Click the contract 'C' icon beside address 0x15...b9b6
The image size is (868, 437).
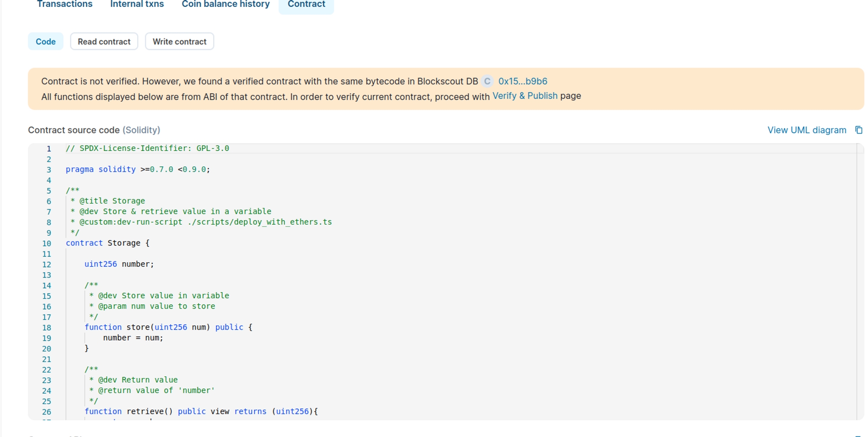487,81
